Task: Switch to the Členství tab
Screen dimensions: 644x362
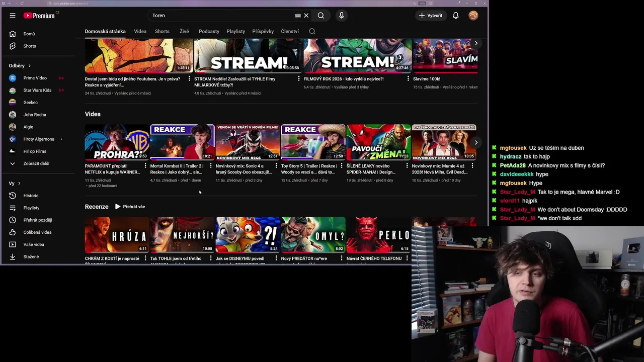Action: (290, 31)
